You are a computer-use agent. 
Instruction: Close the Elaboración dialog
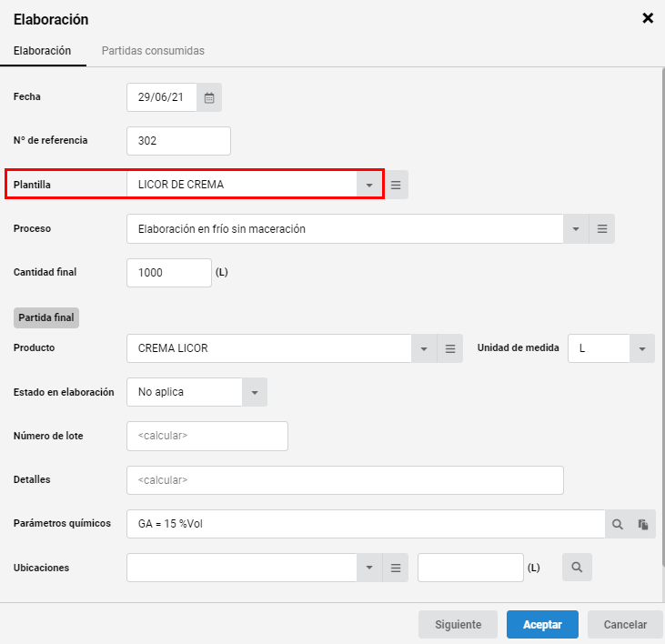pyautogui.click(x=648, y=18)
